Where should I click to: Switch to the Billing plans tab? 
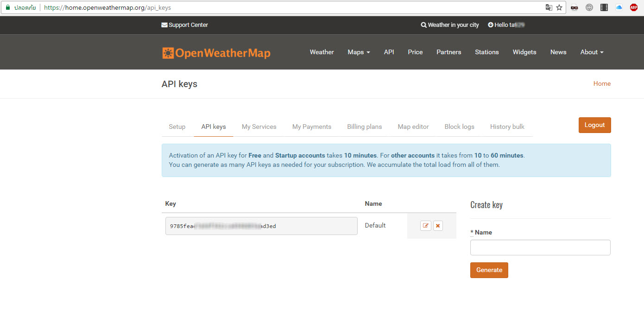click(365, 127)
